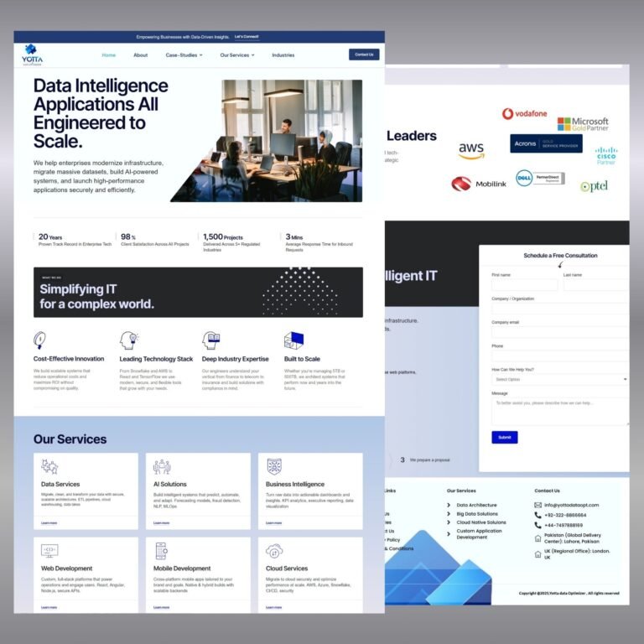Click the Let's Connect link in top banner
Image resolution: width=644 pixels, height=644 pixels.
(247, 37)
